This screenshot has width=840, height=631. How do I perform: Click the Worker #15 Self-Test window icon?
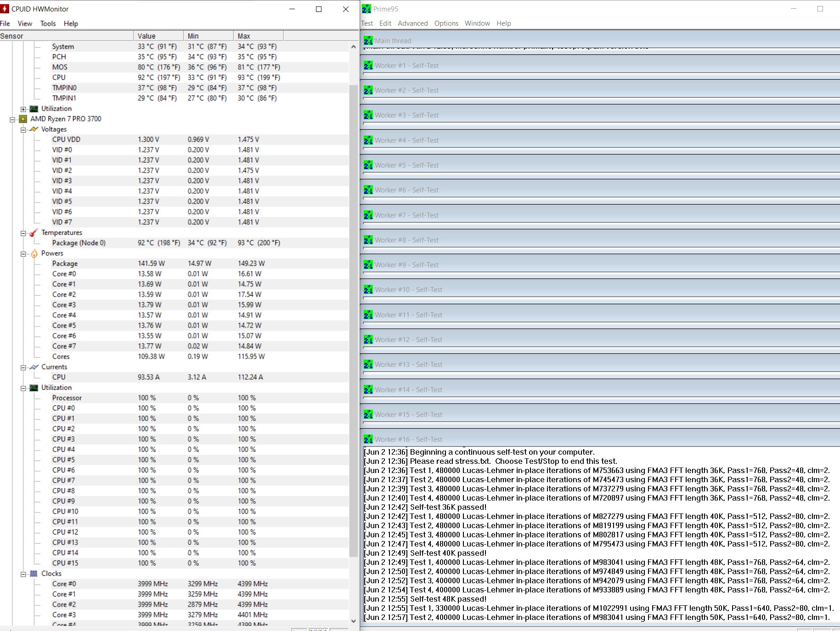click(x=368, y=414)
